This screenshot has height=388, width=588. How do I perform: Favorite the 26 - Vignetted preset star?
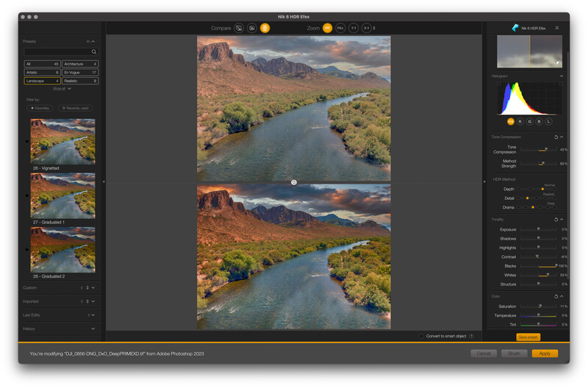click(x=27, y=142)
